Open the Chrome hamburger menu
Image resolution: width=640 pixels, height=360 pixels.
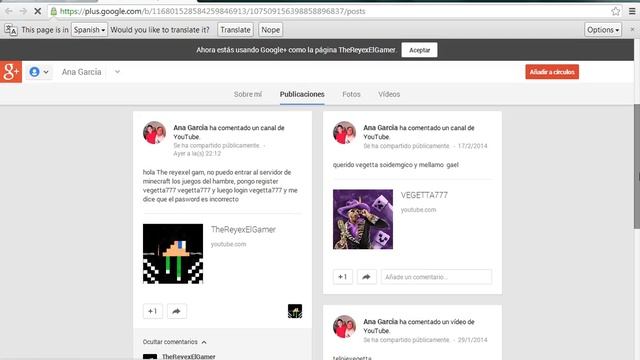(x=632, y=11)
